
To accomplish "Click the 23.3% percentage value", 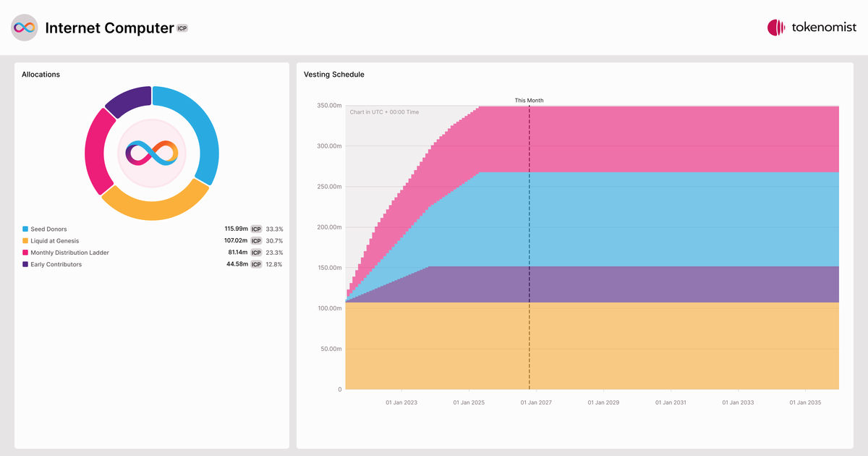I will point(274,253).
